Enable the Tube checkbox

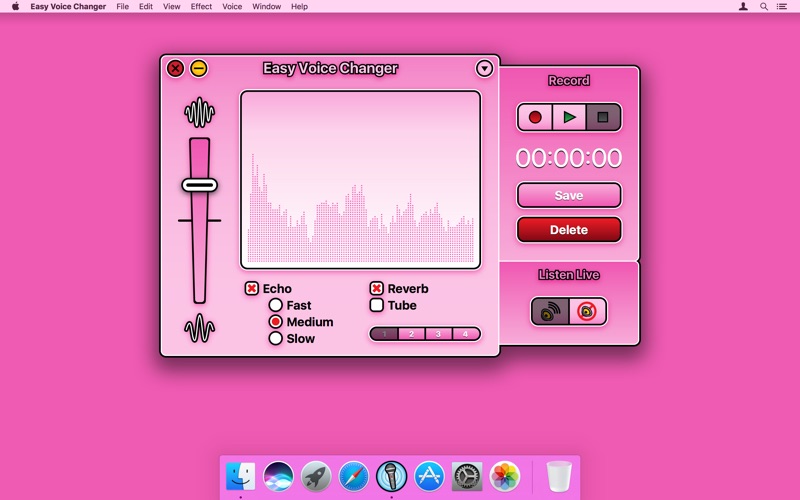click(x=377, y=305)
